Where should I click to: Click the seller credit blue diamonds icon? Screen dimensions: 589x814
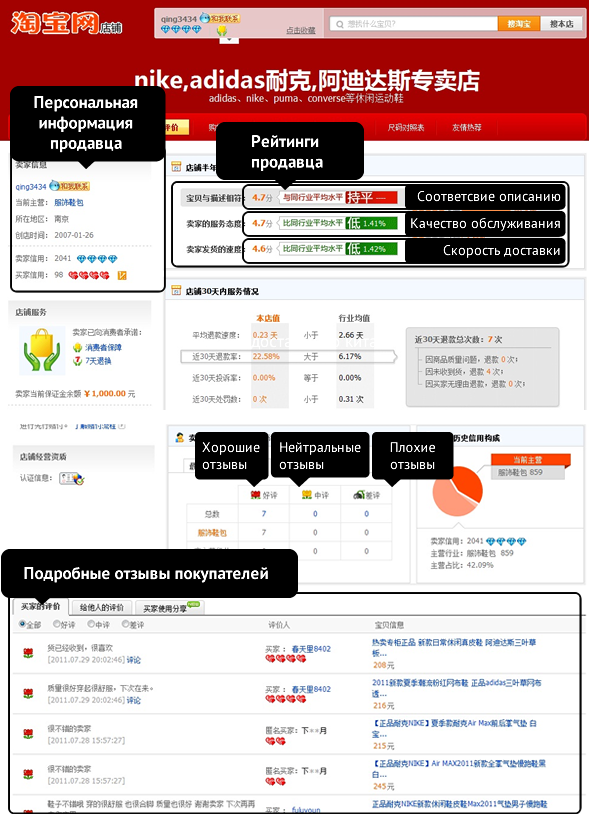pyautogui.click(x=97, y=259)
